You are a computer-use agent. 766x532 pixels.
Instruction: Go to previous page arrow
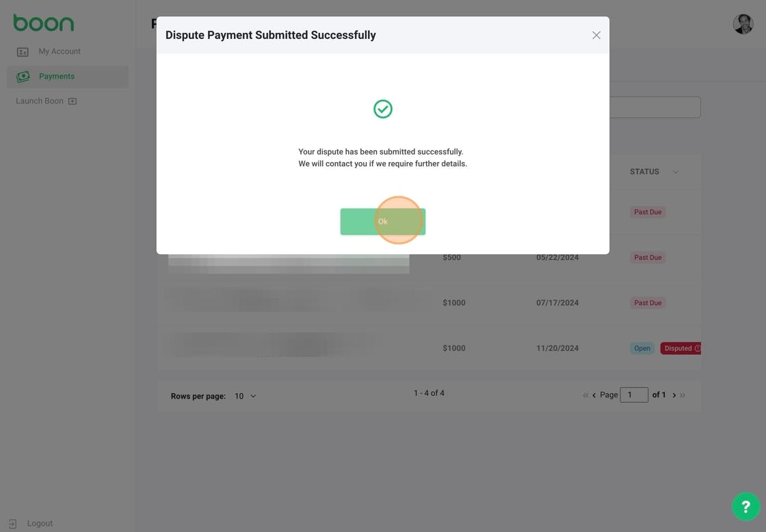tap(594, 395)
